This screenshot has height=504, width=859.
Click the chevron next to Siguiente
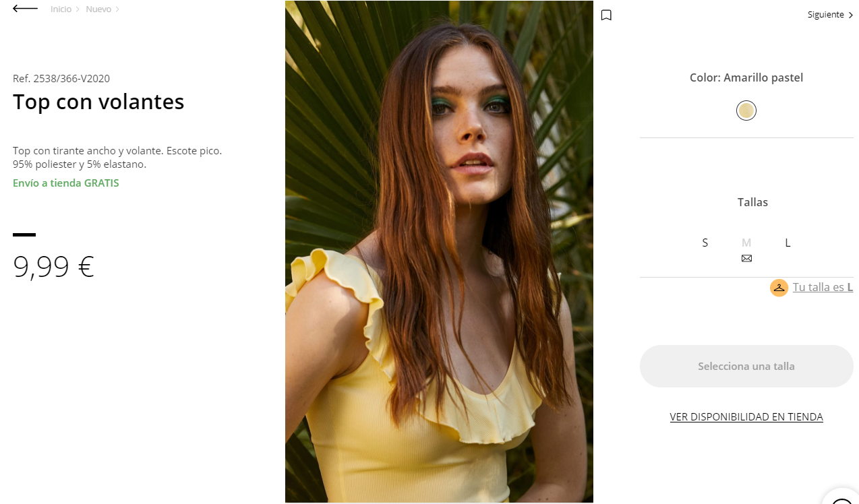[x=851, y=15]
